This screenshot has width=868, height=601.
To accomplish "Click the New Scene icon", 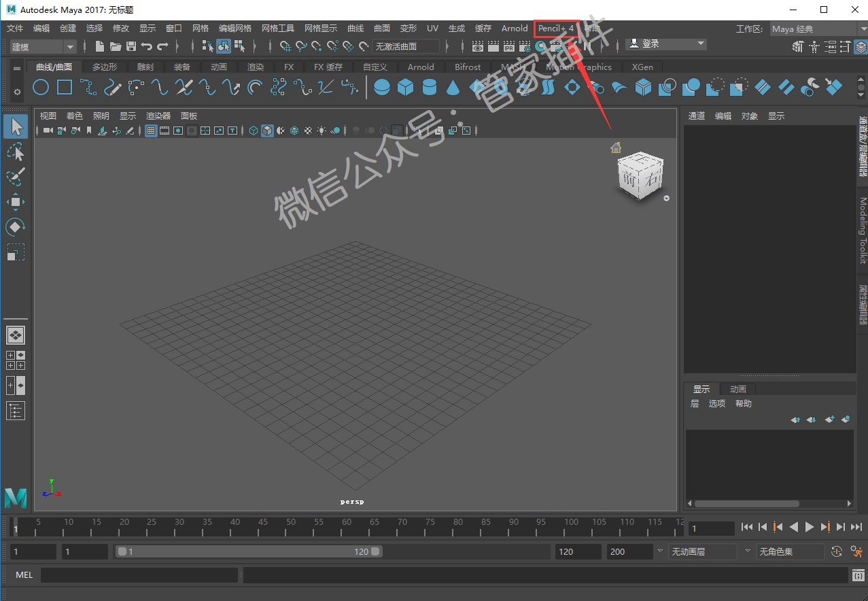I will coord(100,46).
